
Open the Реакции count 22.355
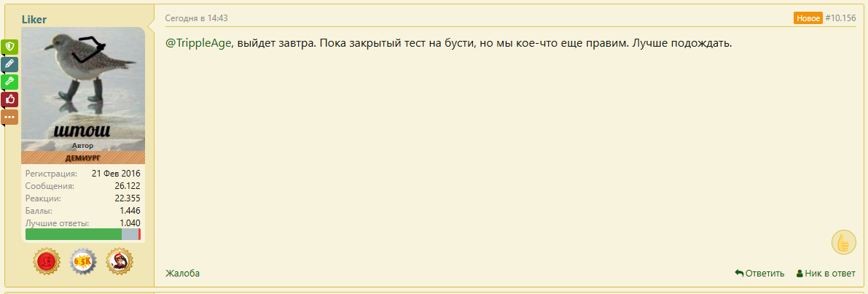coord(128,198)
